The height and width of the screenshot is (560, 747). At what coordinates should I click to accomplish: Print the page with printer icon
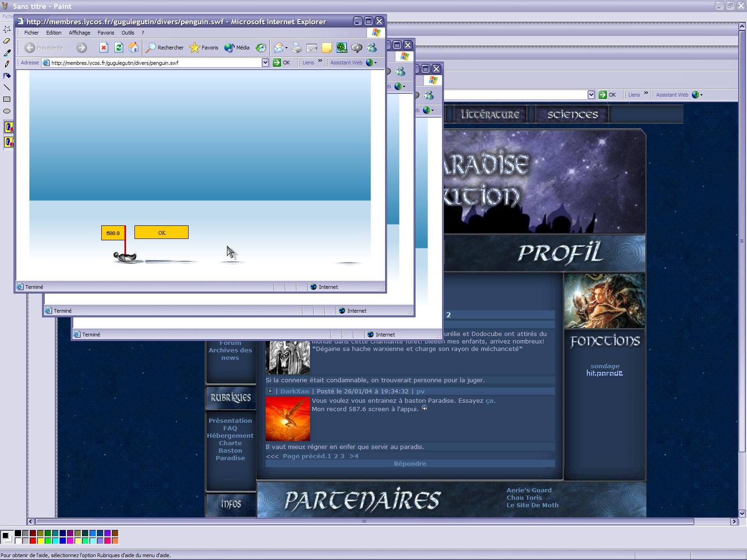click(x=297, y=48)
